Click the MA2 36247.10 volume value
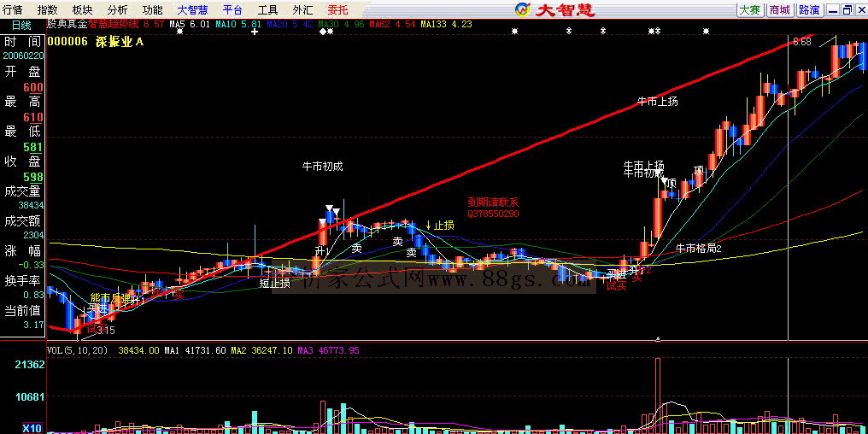868x434 pixels. tap(261, 350)
